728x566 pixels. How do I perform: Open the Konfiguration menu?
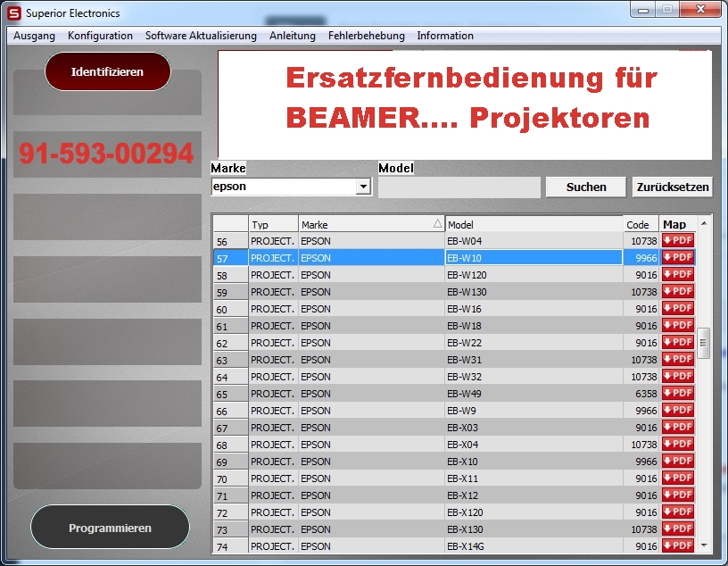click(100, 36)
